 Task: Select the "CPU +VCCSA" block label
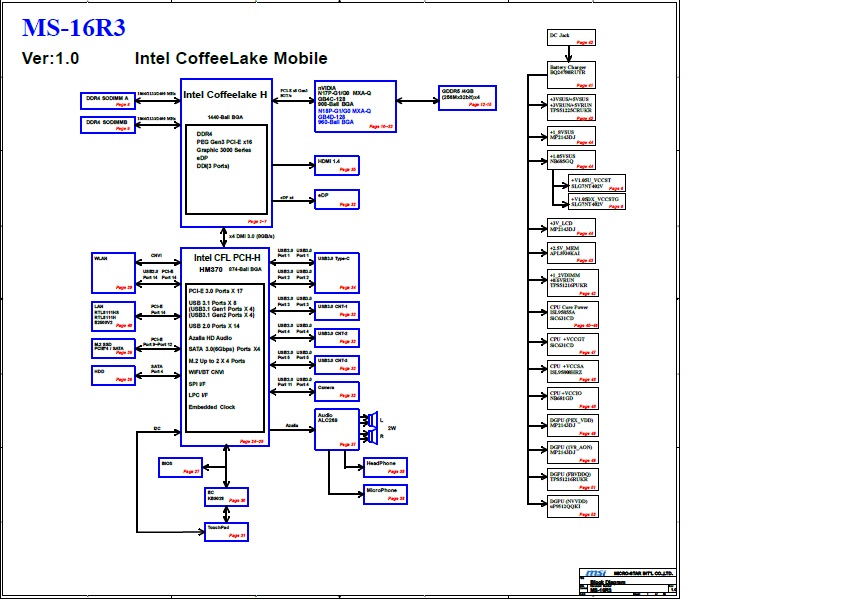567,366
